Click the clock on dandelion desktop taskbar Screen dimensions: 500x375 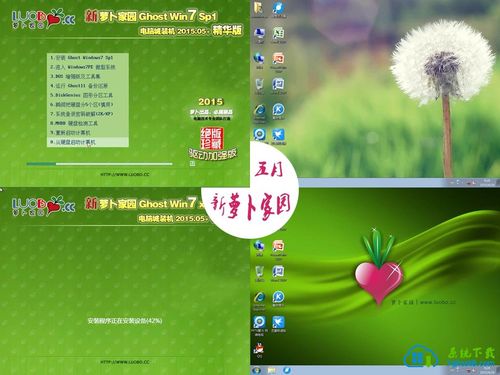[x=487, y=182]
